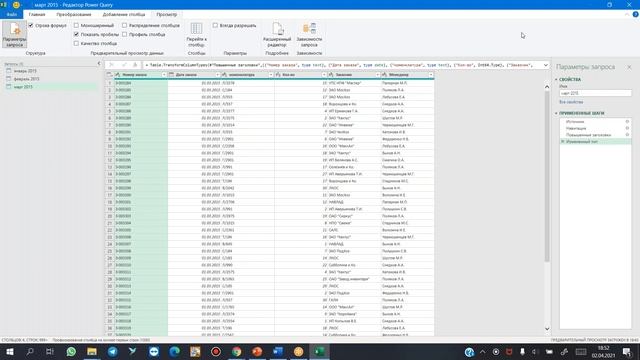Viewport: 640px width, 360px height.
Task: Open filter dropdown of Номер заказа column
Action: point(164,75)
